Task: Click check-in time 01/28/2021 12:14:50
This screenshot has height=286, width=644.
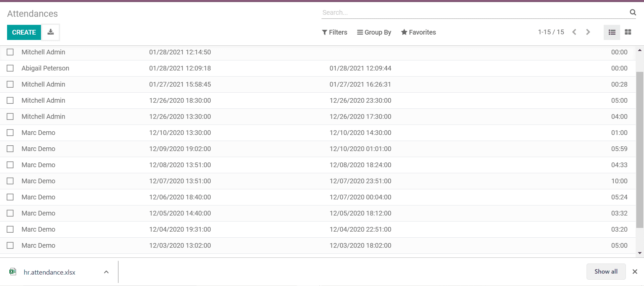Action: pos(180,52)
